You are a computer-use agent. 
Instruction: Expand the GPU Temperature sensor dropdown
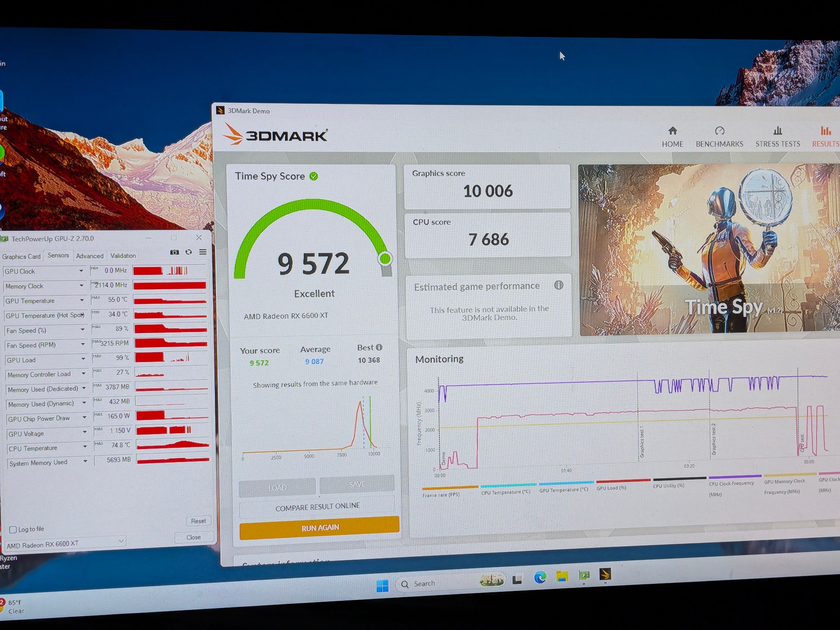click(x=82, y=300)
